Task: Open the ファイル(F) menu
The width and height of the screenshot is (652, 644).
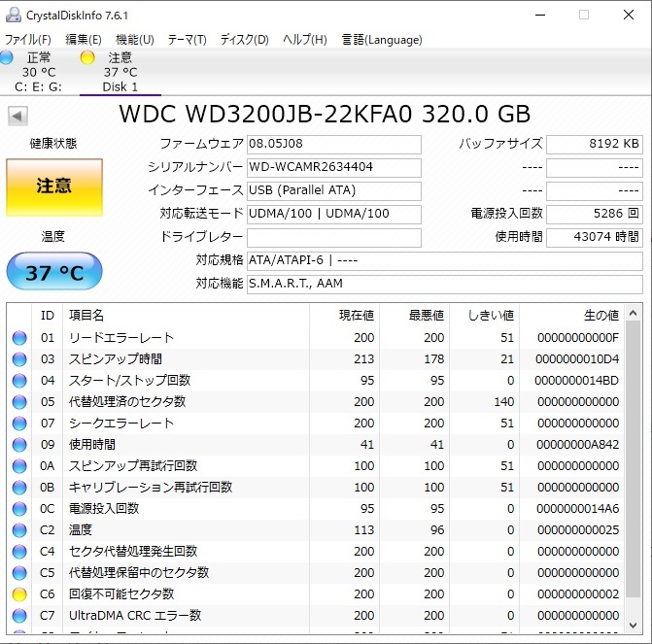Action: [x=27, y=40]
